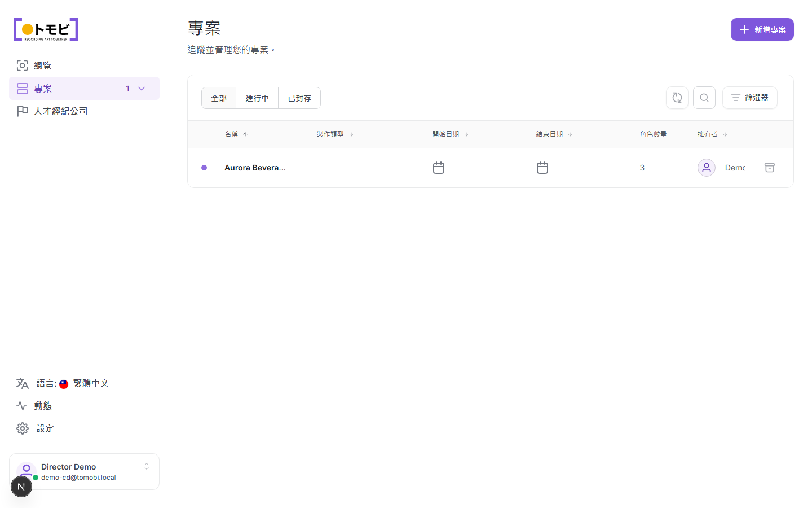The width and height of the screenshot is (812, 508).
Task: Click owner avatar icon in row
Action: tap(707, 168)
